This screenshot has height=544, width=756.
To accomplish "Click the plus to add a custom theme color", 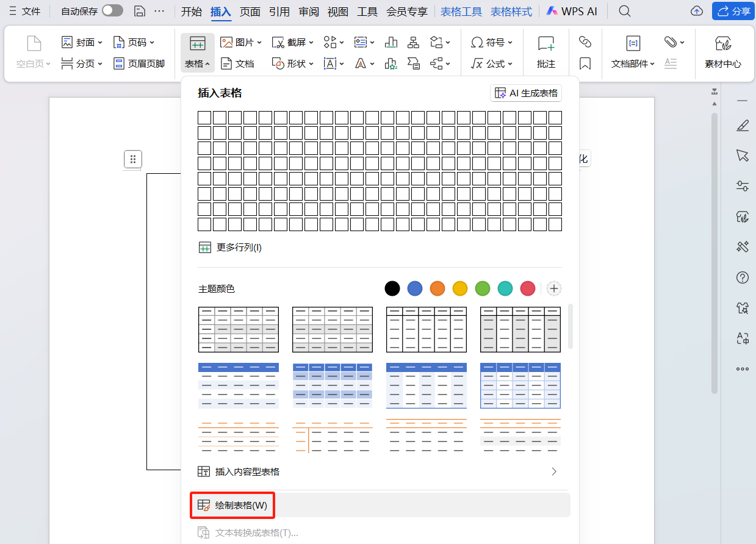I will [x=553, y=288].
